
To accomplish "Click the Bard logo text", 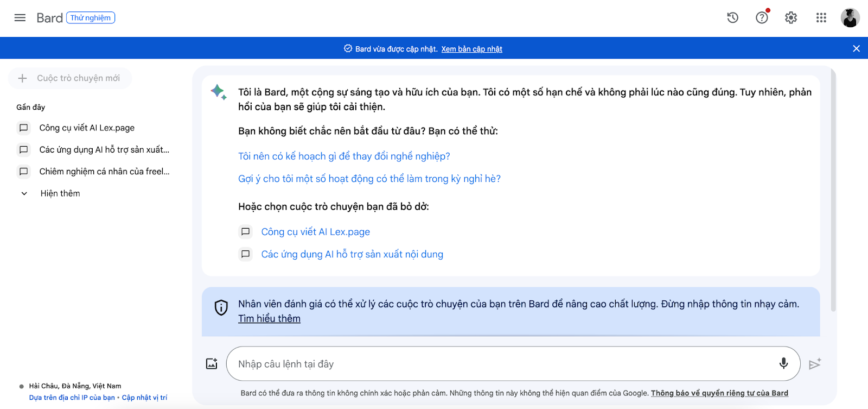I will coord(49,18).
